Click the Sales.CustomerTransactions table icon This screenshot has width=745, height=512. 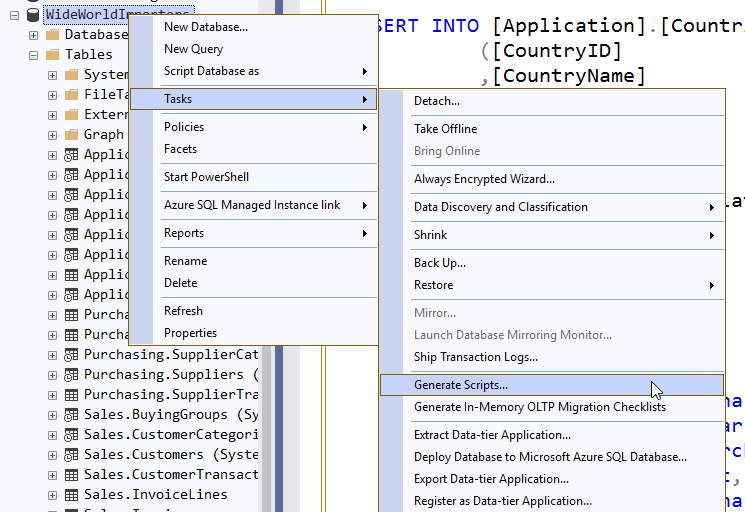pyautogui.click(x=71, y=474)
